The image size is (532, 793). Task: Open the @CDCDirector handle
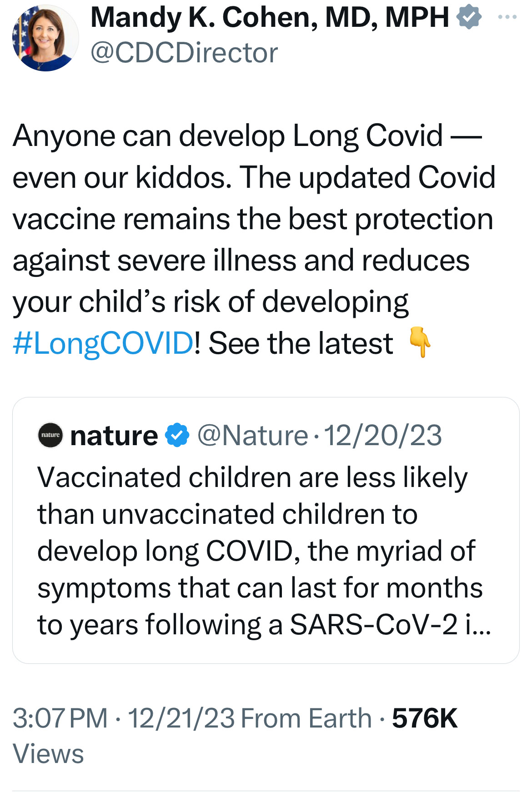click(184, 53)
